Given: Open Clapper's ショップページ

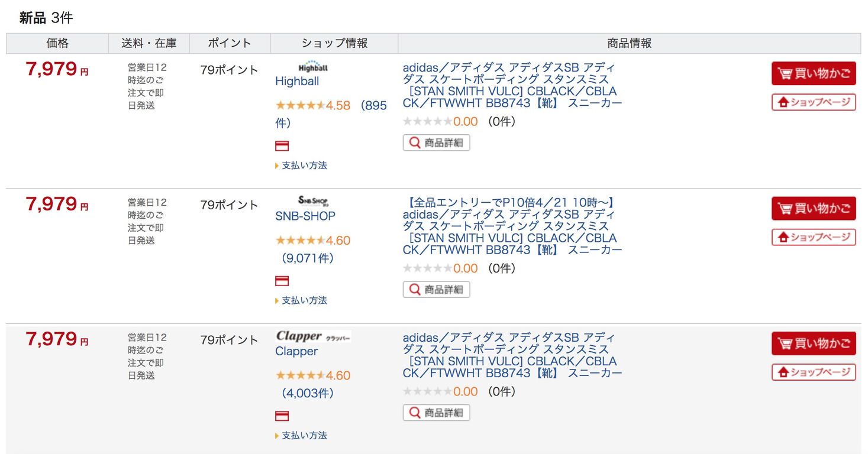Looking at the screenshot, I should [x=814, y=372].
